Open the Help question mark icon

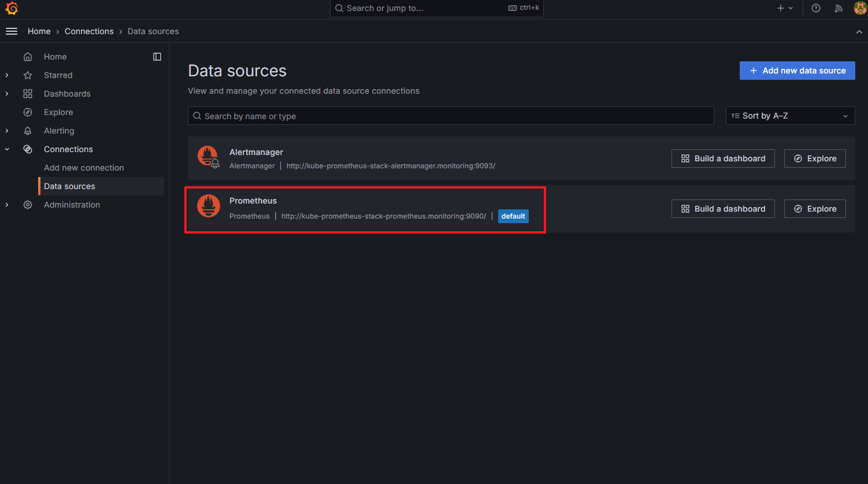[816, 8]
